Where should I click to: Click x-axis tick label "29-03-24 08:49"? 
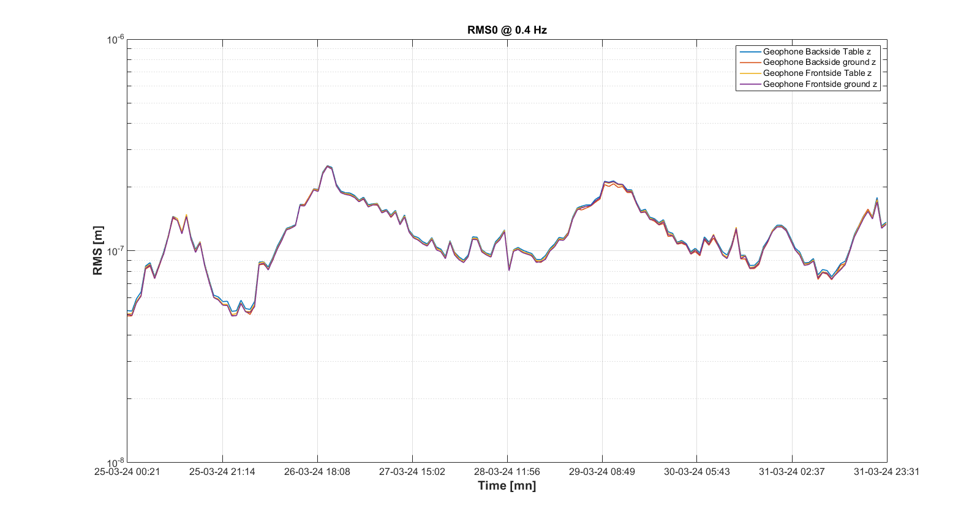(x=601, y=472)
